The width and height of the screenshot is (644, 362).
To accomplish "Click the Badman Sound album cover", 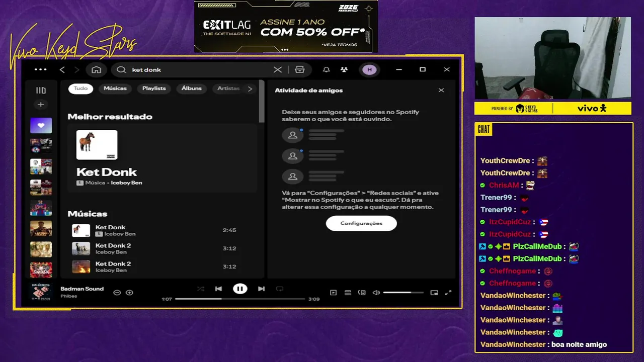I will [41, 293].
